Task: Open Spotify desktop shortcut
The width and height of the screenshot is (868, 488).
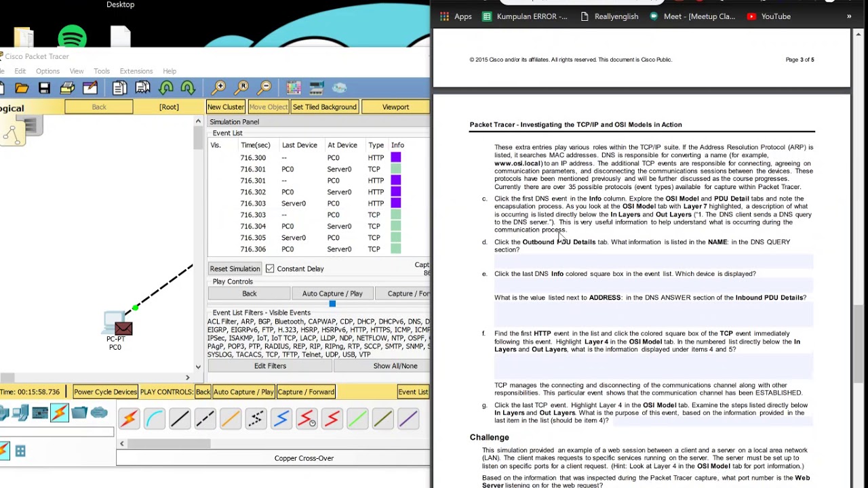Action: 73,37
